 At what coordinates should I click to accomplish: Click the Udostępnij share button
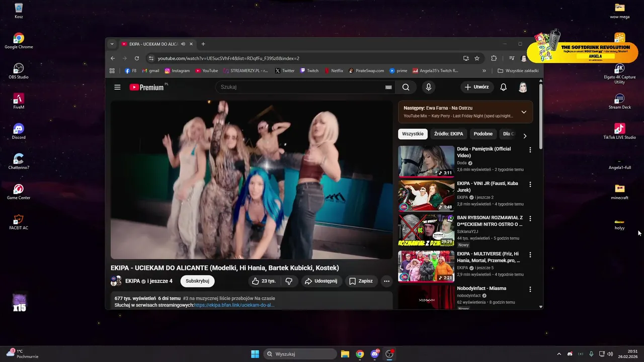(x=321, y=281)
